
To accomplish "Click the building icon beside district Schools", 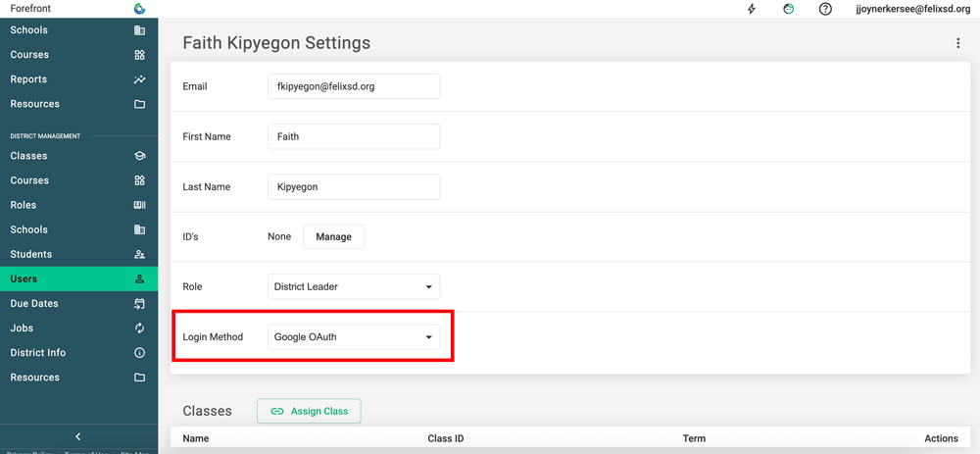I will 139,229.
